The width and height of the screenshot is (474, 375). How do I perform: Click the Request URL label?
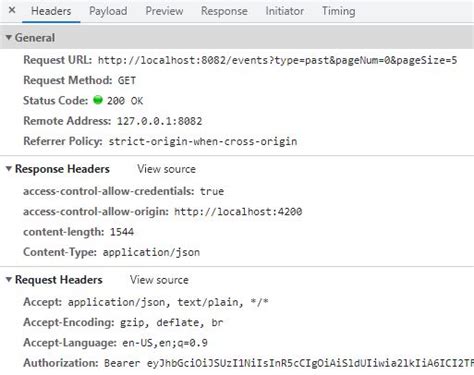tap(58, 60)
